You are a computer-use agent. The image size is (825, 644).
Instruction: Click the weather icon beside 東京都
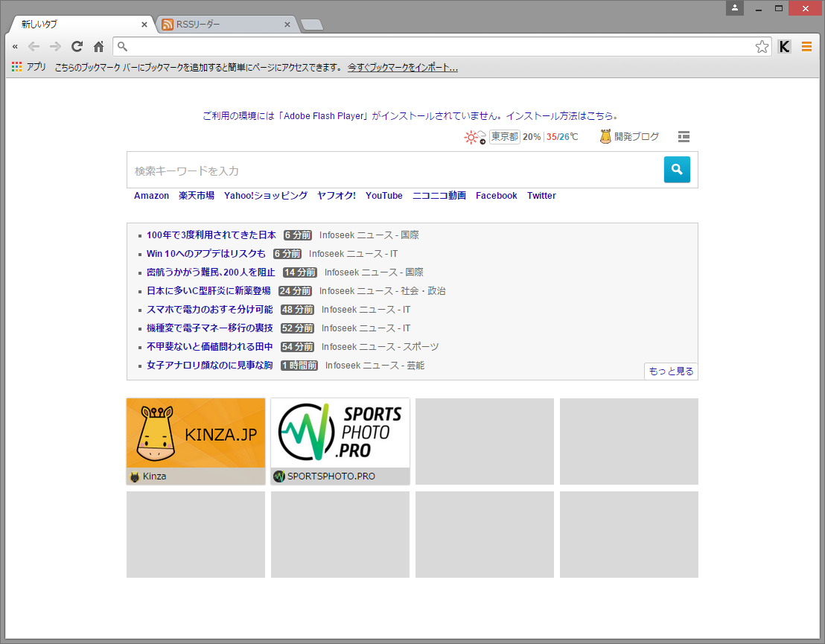point(472,137)
